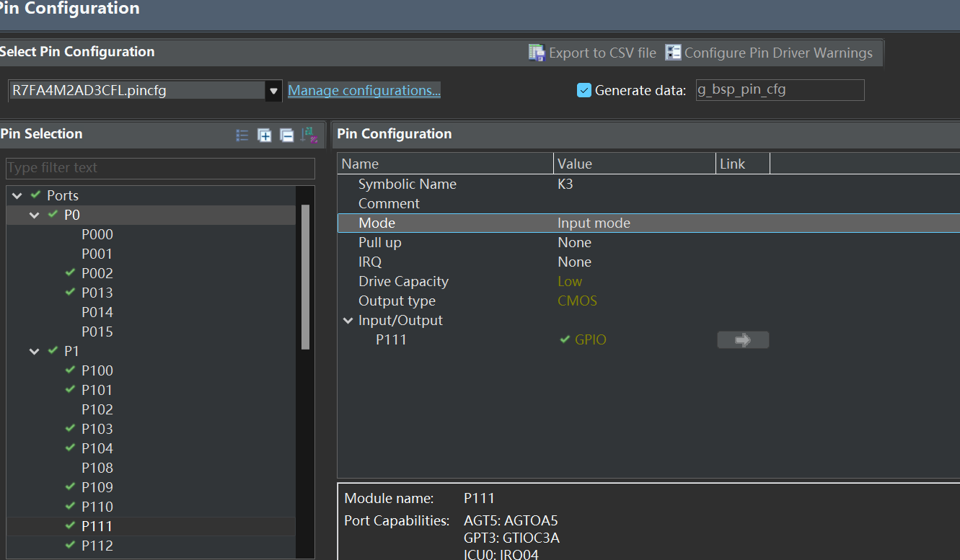Collapse the P1 port group

click(x=34, y=351)
